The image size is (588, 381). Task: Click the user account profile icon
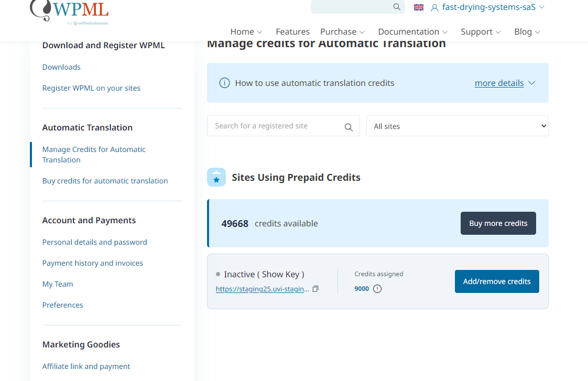pyautogui.click(x=434, y=7)
